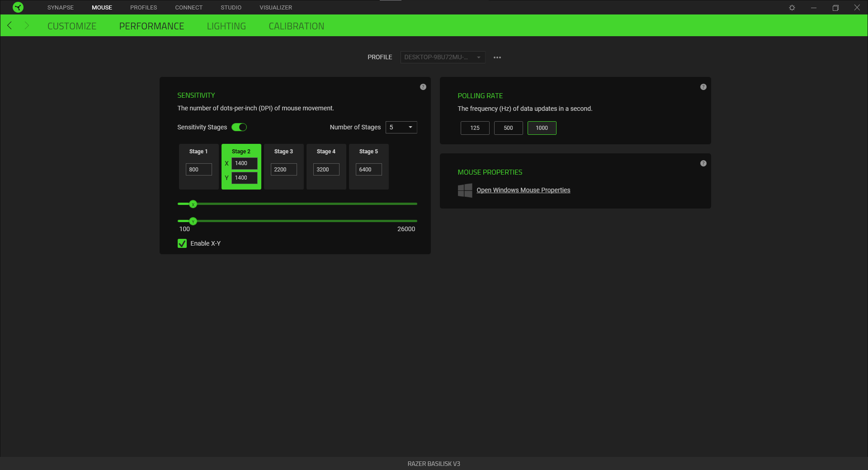Click the forward navigation arrow
The image size is (868, 470).
point(27,25)
